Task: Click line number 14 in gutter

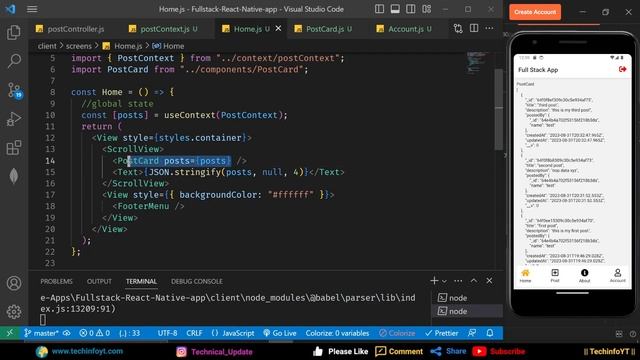Action: (50, 161)
